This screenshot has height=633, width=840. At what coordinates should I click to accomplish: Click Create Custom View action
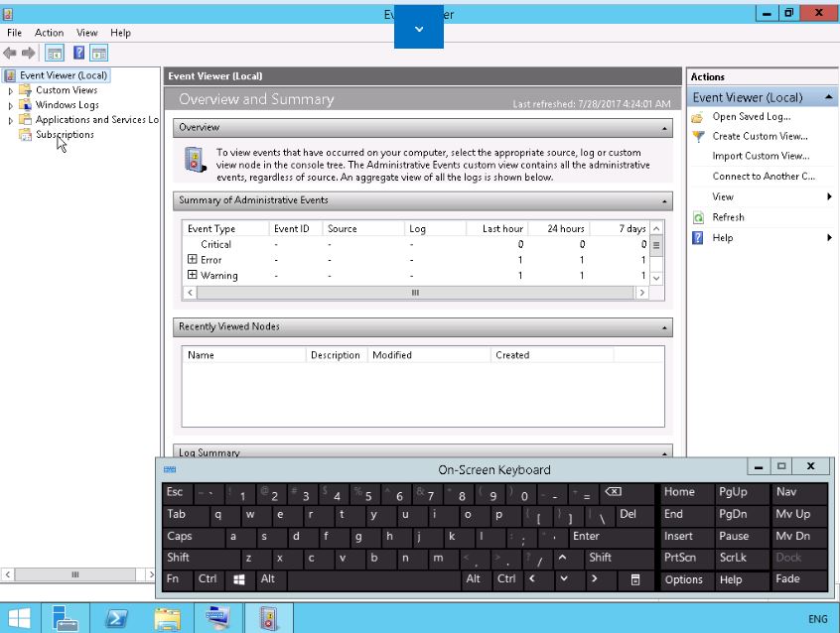pos(760,136)
